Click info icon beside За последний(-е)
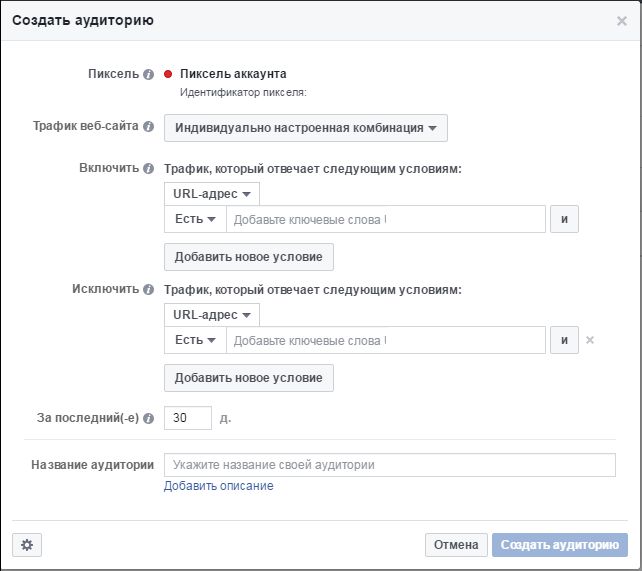 (x=148, y=419)
